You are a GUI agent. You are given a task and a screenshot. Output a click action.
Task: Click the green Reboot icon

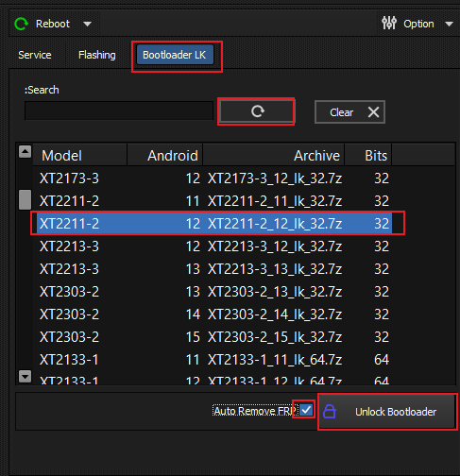[x=21, y=24]
